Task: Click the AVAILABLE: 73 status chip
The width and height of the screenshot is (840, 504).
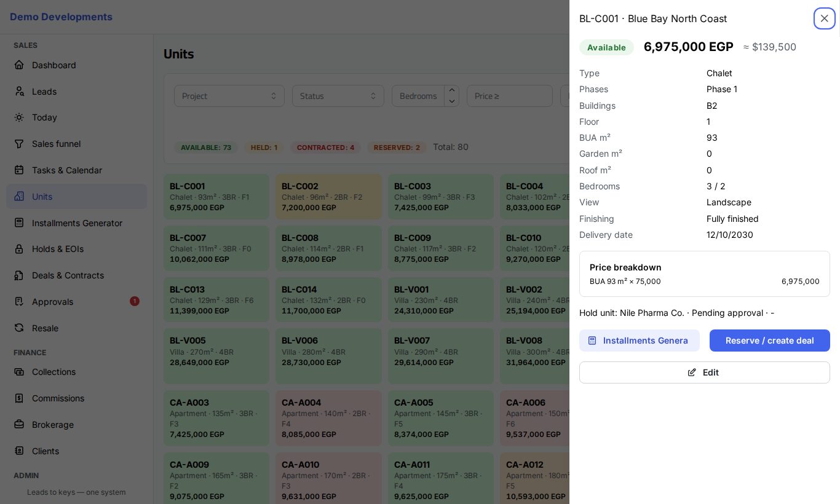Action: pyautogui.click(x=206, y=148)
